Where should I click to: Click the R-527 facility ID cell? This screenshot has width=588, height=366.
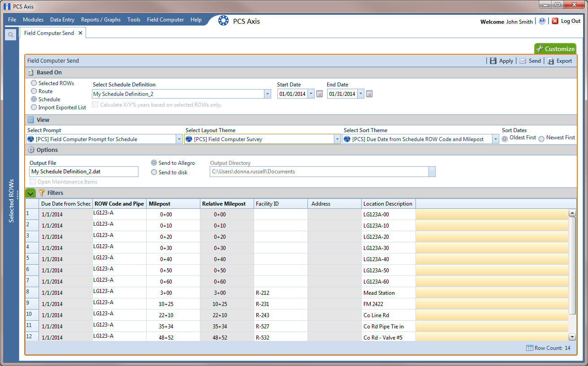(x=281, y=327)
